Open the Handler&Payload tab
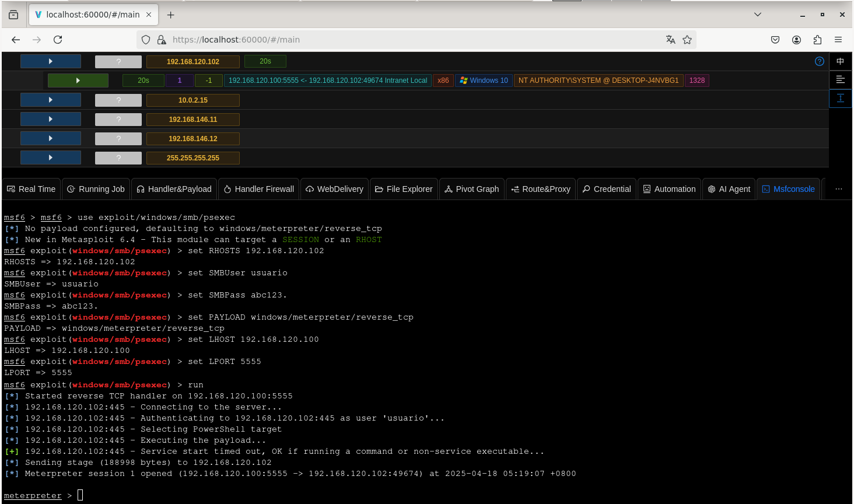Image resolution: width=854 pixels, height=504 pixels. pyautogui.click(x=174, y=189)
